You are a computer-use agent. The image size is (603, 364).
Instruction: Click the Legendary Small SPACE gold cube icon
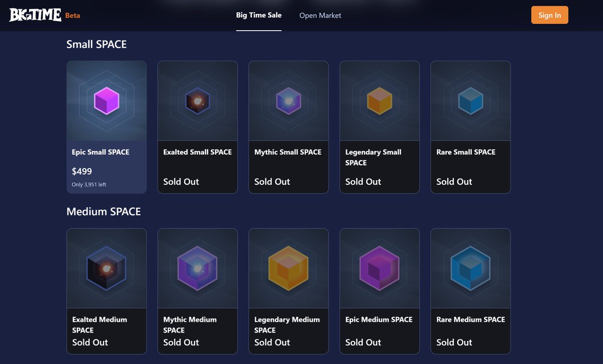(x=379, y=101)
